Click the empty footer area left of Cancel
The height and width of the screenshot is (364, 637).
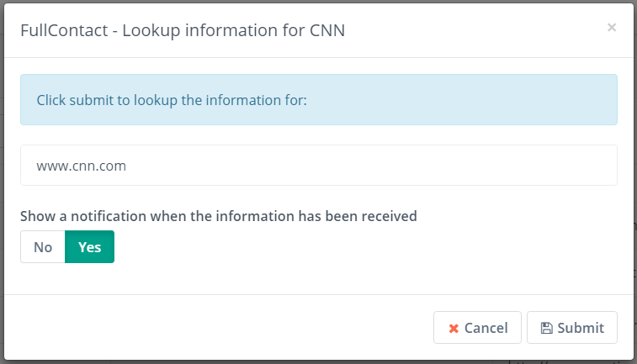pos(219,328)
